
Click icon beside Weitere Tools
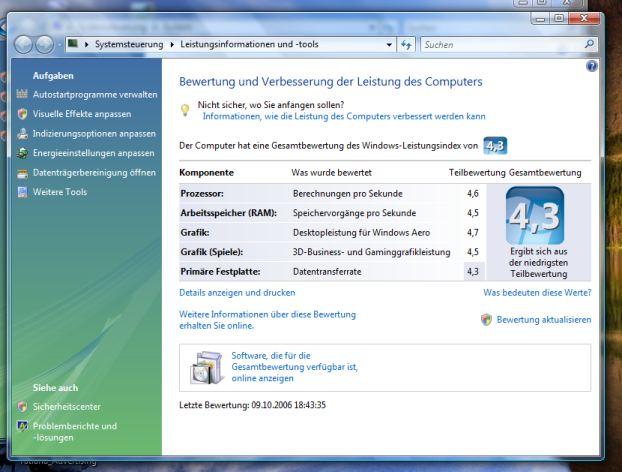(x=23, y=192)
